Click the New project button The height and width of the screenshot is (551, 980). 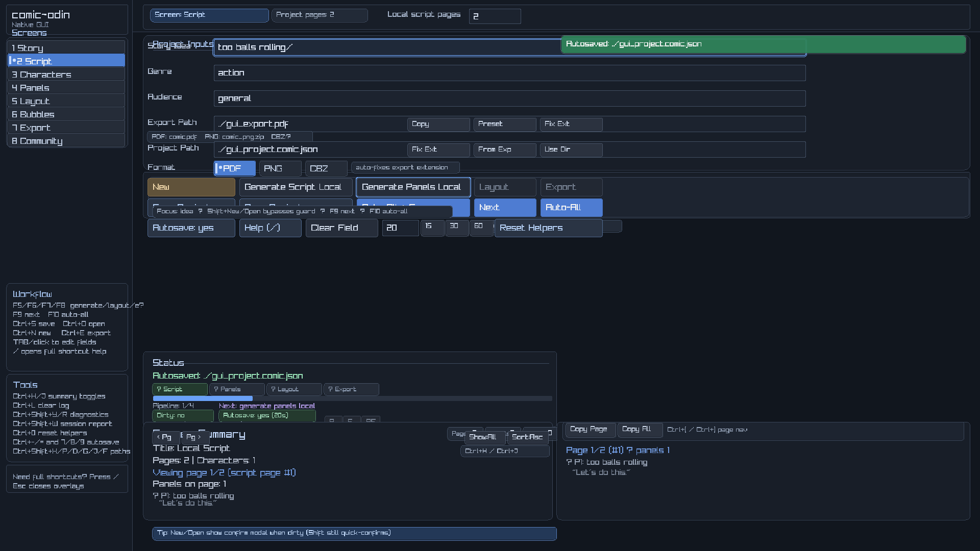coord(191,187)
